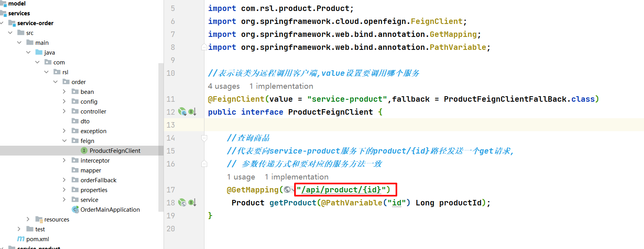The width and height of the screenshot is (644, 249).
Task: Click the resources folder icon
Action: click(x=39, y=219)
